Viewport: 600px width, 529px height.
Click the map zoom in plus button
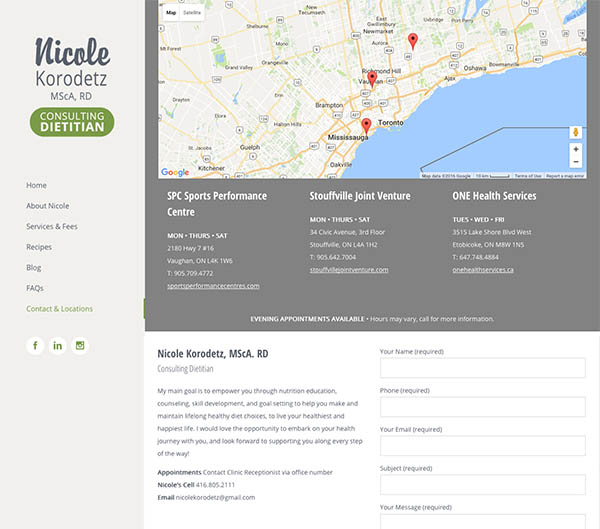(576, 149)
